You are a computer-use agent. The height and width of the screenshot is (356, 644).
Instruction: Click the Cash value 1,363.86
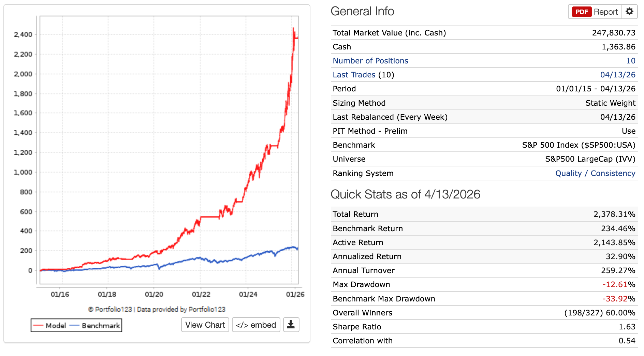(618, 47)
